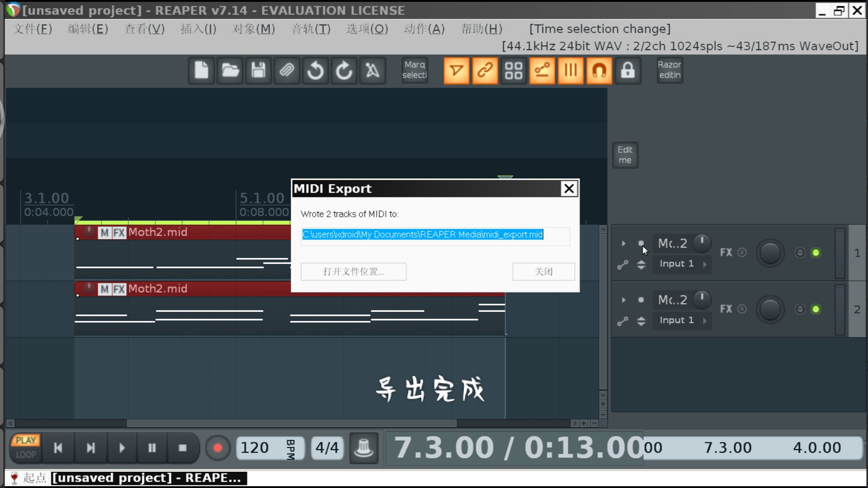Open track 2 envelope icon
This screenshot has height=488, width=868.
pos(623,321)
